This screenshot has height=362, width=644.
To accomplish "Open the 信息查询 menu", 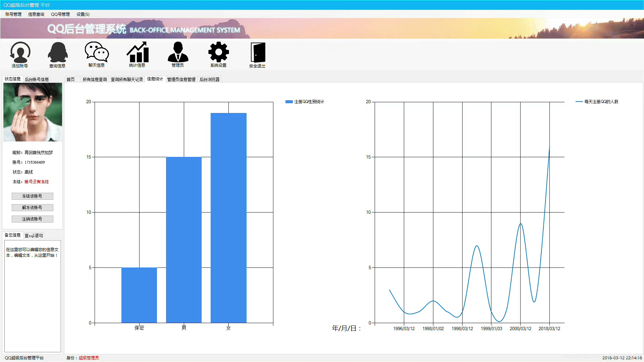I will [x=36, y=14].
